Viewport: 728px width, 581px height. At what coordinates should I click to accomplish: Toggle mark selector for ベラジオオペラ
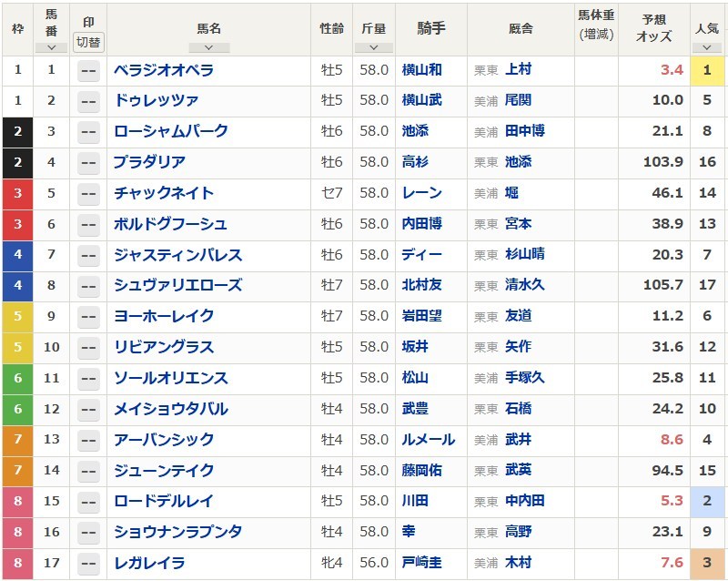tap(88, 71)
